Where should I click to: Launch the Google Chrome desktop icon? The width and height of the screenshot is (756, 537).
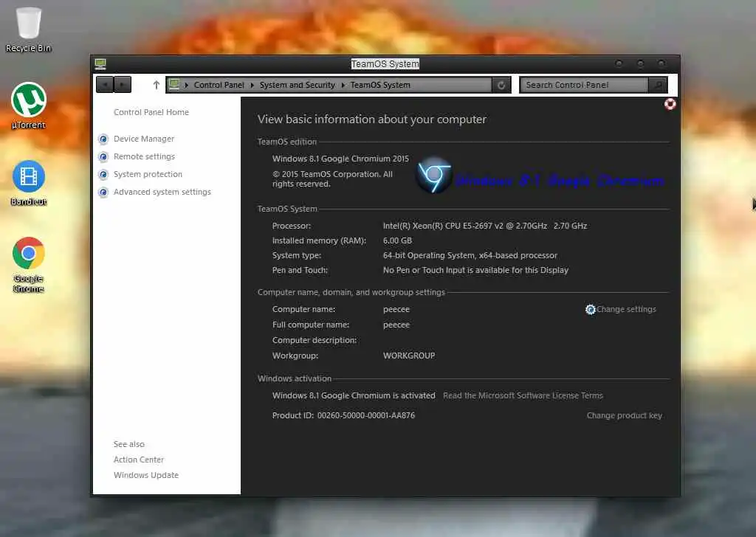click(x=29, y=264)
